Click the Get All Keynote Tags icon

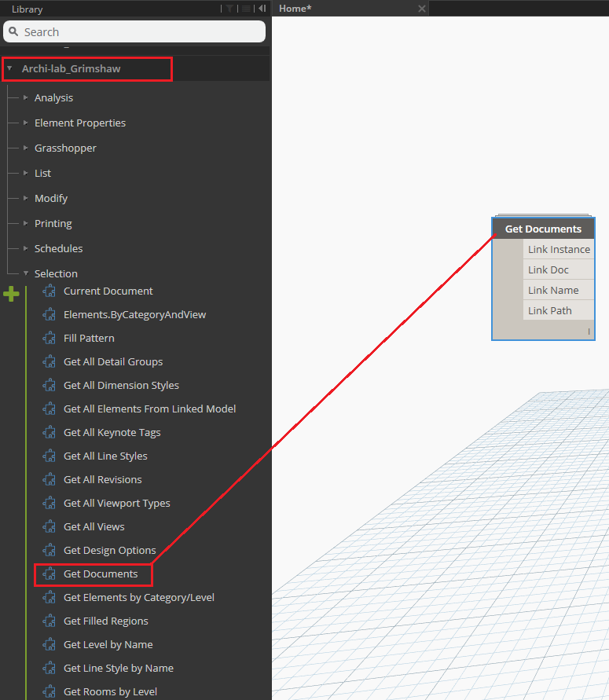coord(49,433)
